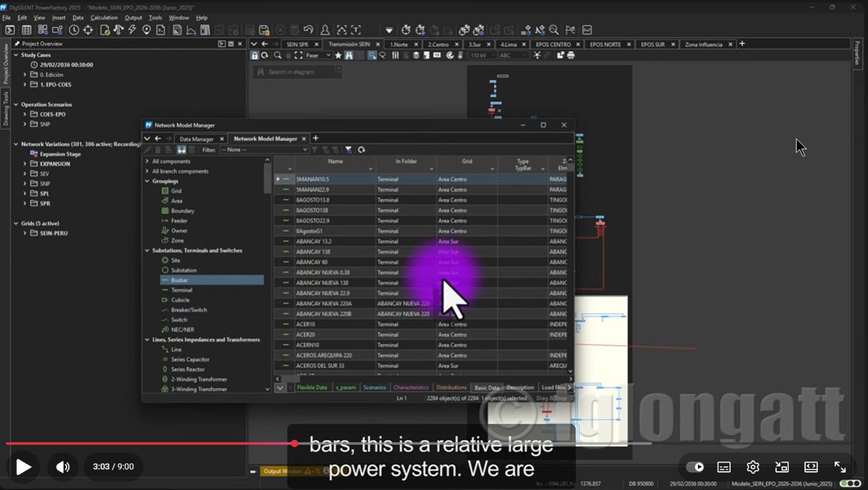Focus the Search in diagram field
Viewport: 868px width, 490px height.
pyautogui.click(x=297, y=72)
